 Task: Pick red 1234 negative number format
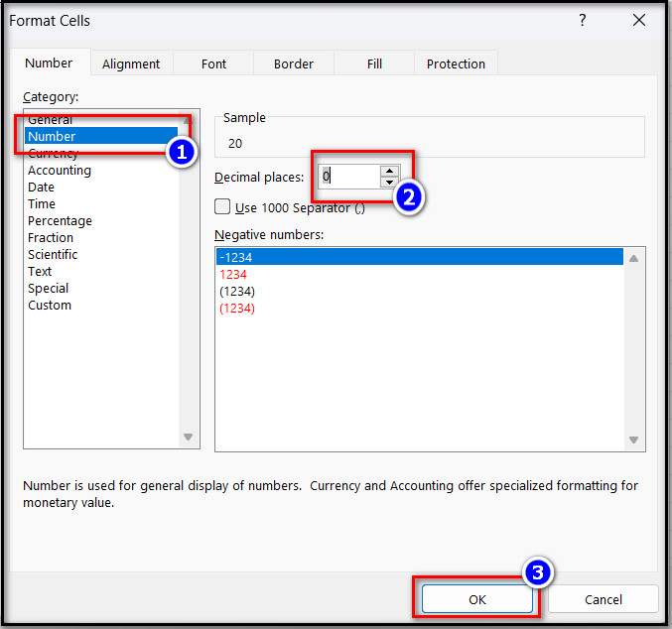(233, 275)
